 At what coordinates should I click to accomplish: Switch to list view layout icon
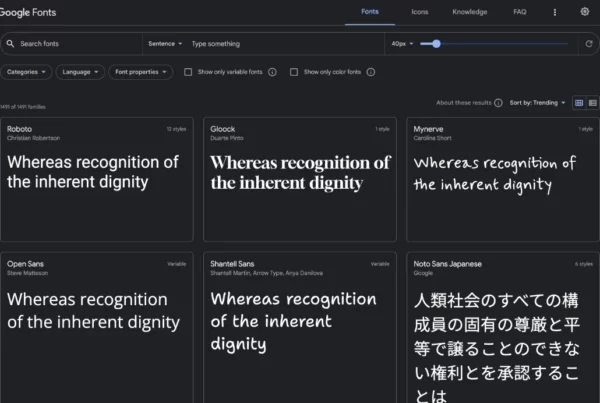591,103
